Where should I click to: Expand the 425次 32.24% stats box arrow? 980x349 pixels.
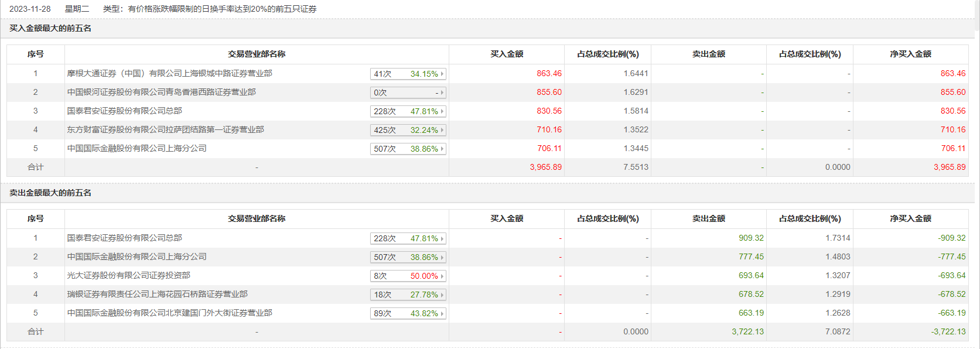[442, 130]
